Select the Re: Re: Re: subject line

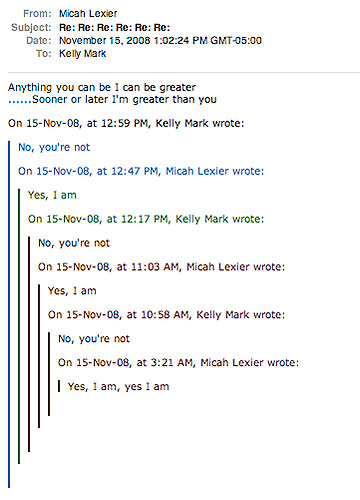tap(114, 27)
